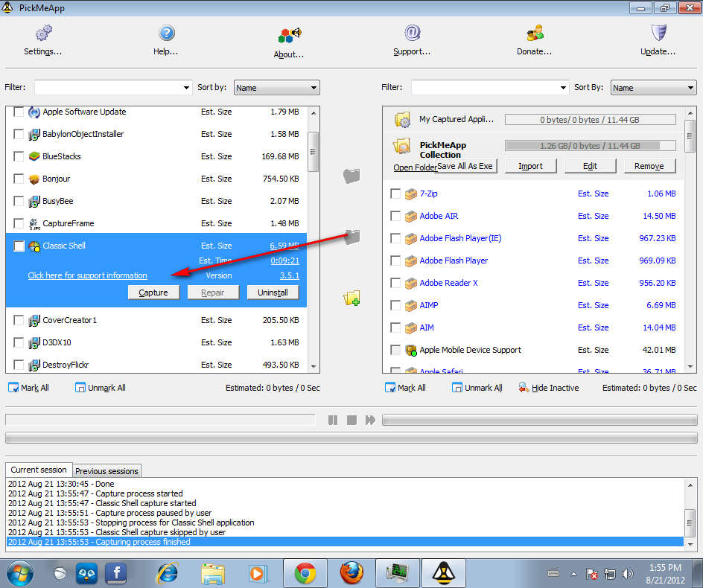Open the About icon
This screenshot has height=588, width=703.
click(x=288, y=35)
